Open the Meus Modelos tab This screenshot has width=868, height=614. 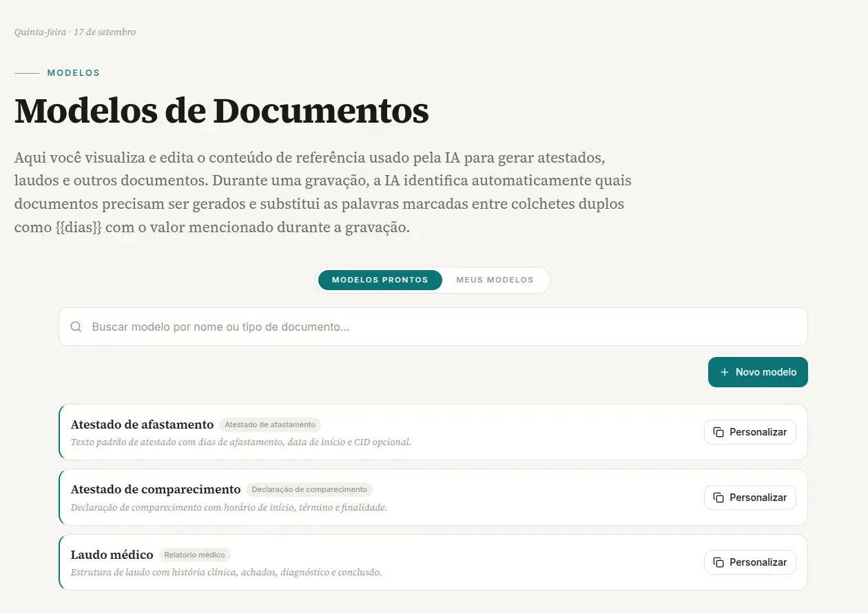tap(495, 280)
